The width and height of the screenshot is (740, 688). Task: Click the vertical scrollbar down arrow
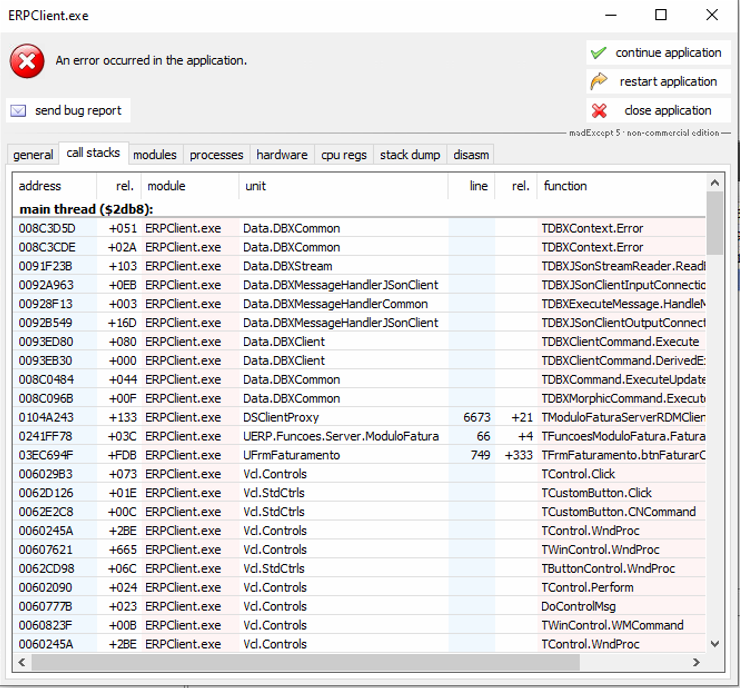[714, 644]
